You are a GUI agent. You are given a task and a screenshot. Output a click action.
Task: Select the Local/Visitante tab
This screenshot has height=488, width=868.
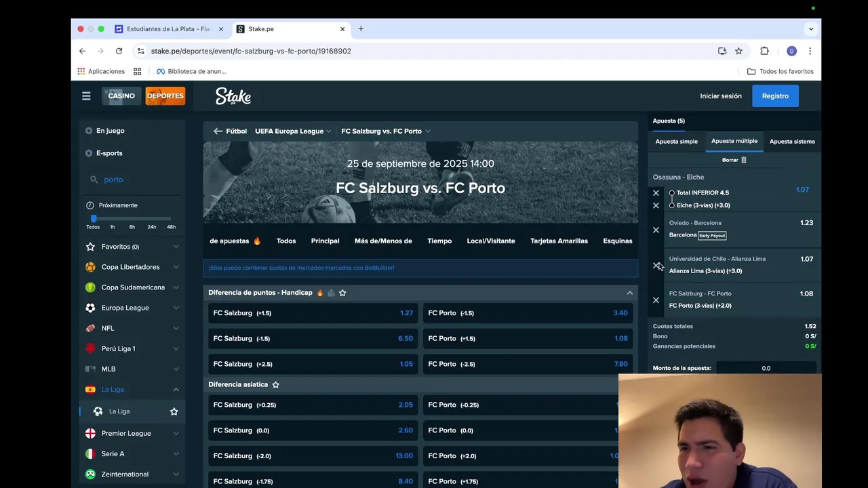pyautogui.click(x=491, y=241)
